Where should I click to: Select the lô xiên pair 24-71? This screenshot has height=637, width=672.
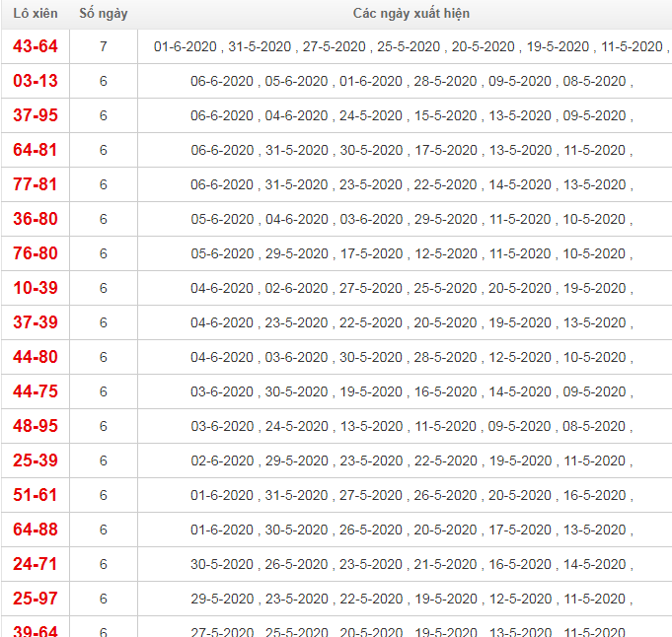[36, 564]
